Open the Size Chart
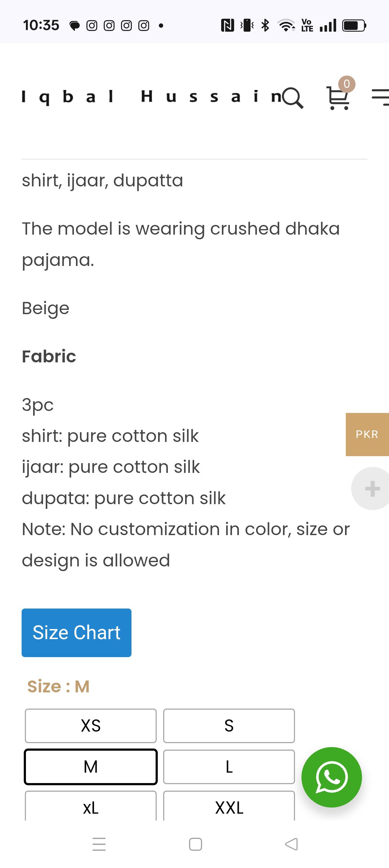Screen dimensions: 389x868 pos(76,633)
